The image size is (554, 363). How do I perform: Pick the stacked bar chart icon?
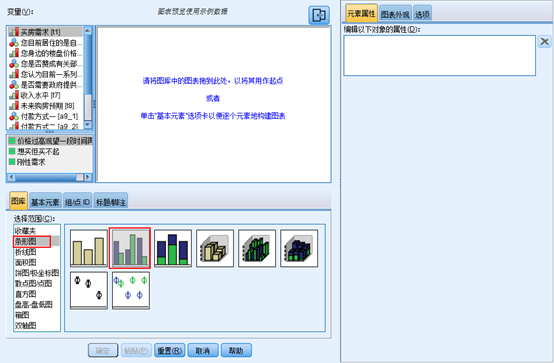(173, 248)
